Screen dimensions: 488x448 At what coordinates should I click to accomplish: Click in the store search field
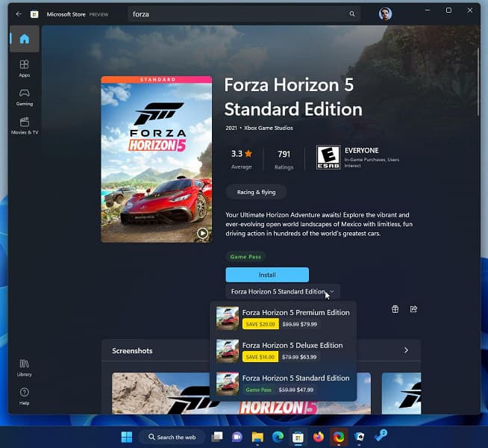(244, 14)
